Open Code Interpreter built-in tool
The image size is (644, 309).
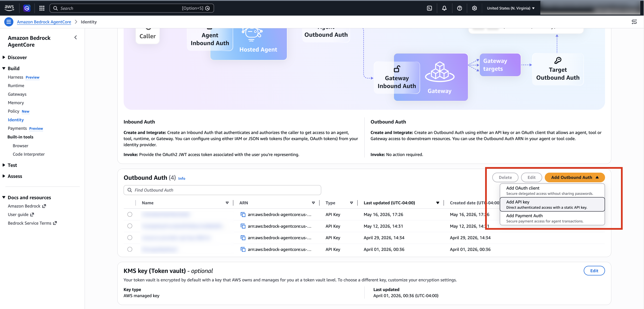[29, 154]
